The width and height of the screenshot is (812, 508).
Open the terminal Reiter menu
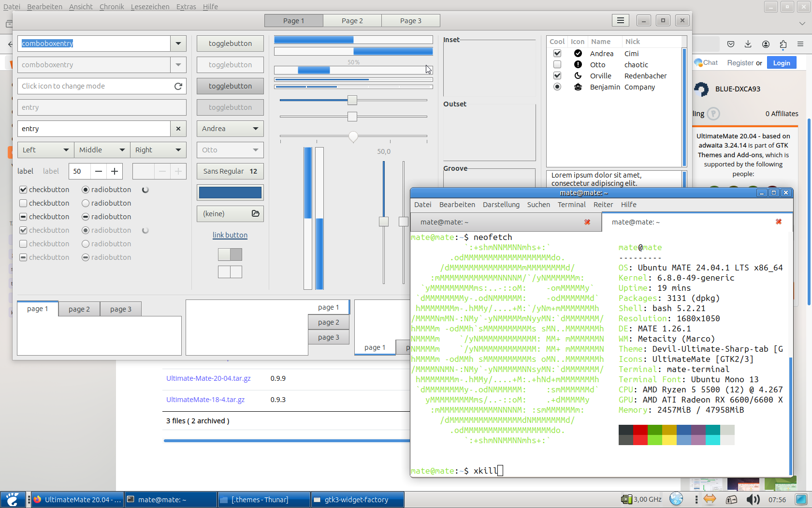coord(603,205)
